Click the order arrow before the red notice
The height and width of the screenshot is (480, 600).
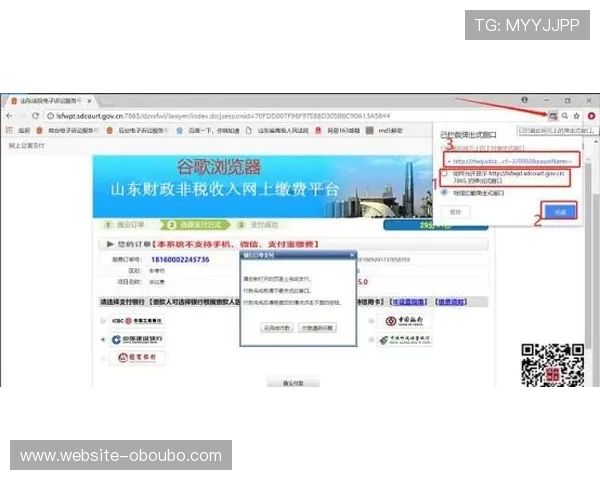click(110, 244)
